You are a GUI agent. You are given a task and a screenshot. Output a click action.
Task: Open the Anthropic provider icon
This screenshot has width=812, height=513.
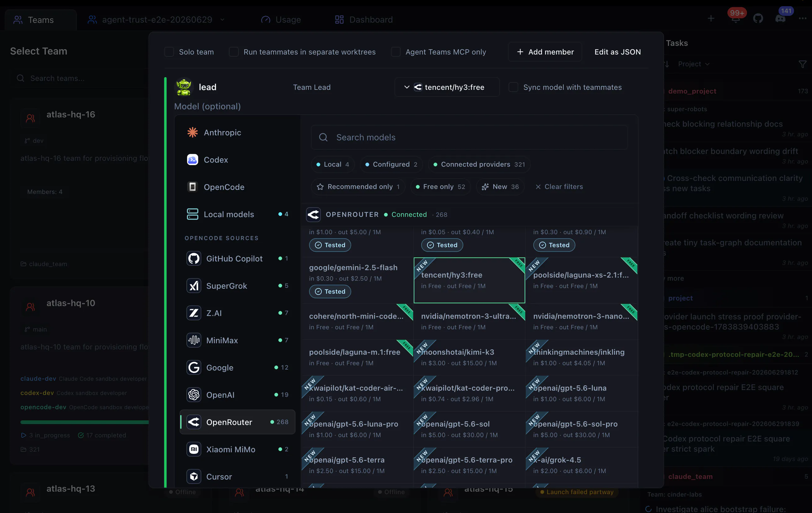pos(193,132)
